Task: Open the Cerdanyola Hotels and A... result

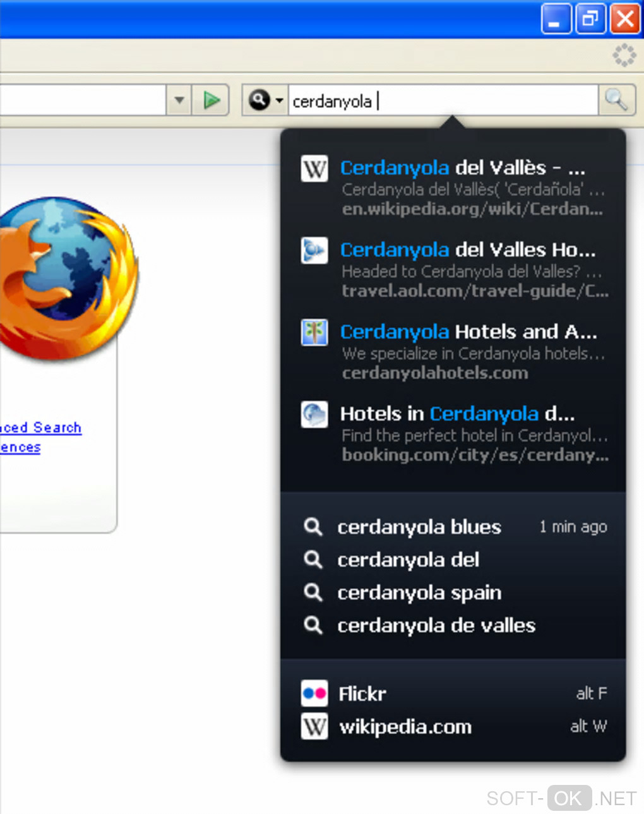Action: pos(468,332)
